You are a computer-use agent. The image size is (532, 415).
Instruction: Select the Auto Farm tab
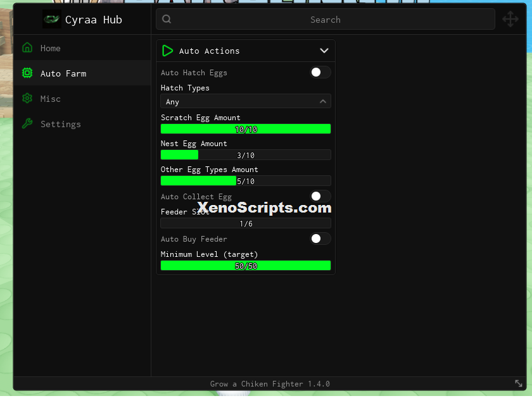coord(82,73)
